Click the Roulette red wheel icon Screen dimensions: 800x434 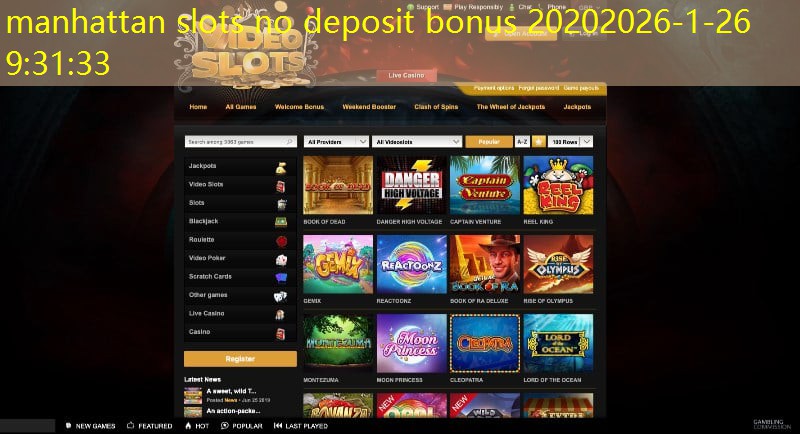281,241
